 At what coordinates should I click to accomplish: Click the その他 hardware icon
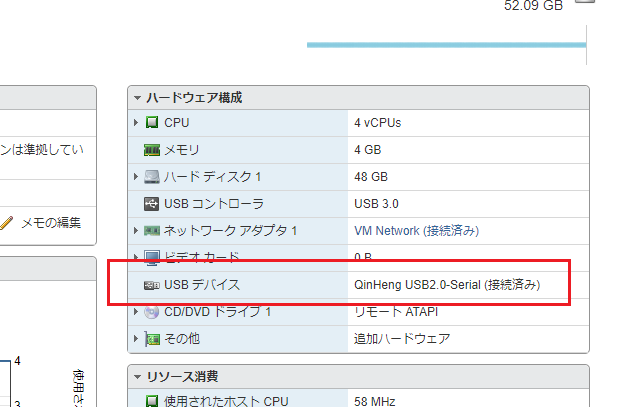point(152,339)
